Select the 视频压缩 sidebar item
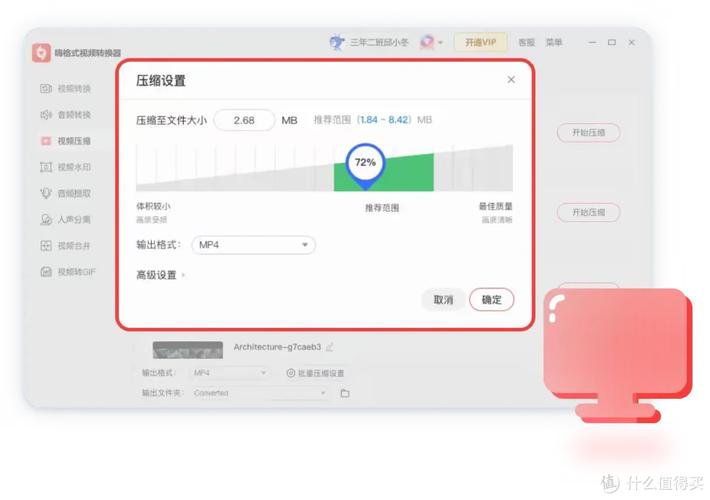This screenshot has height=500, width=710. tap(65, 141)
